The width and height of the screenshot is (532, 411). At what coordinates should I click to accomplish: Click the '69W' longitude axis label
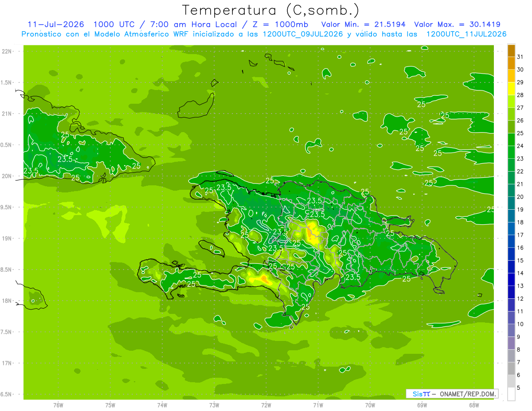(x=422, y=405)
